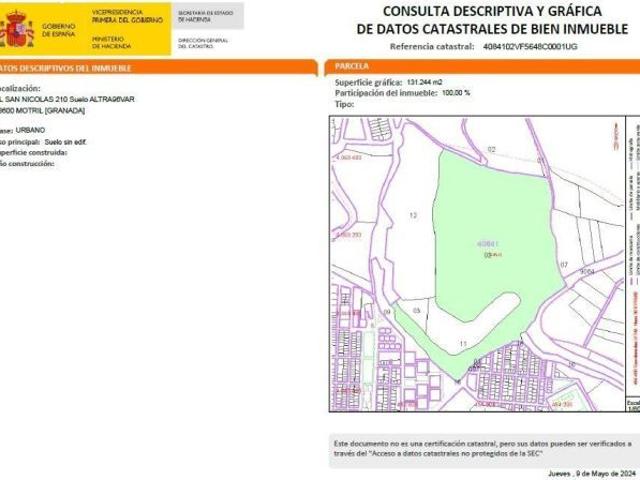Click parcel label '12' on the map
640x480 pixels.
point(413,216)
